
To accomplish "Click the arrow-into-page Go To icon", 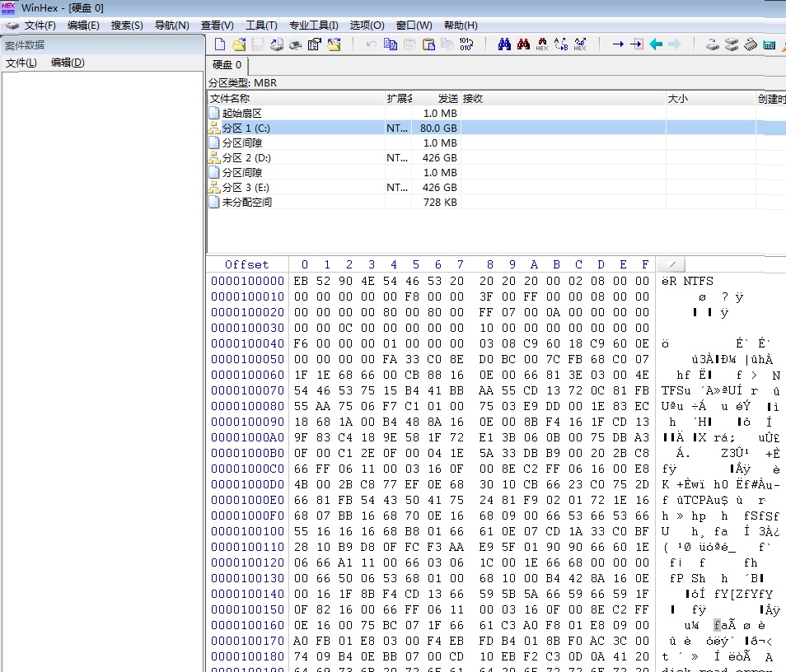I will point(637,44).
